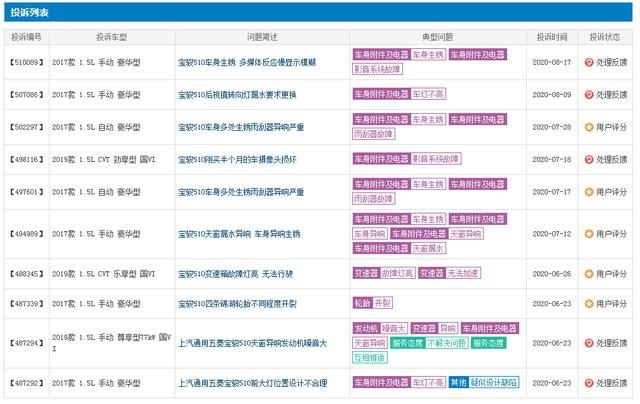The image size is (640, 404).
Task: Click the date 2020-06-26
Action: tap(552, 274)
